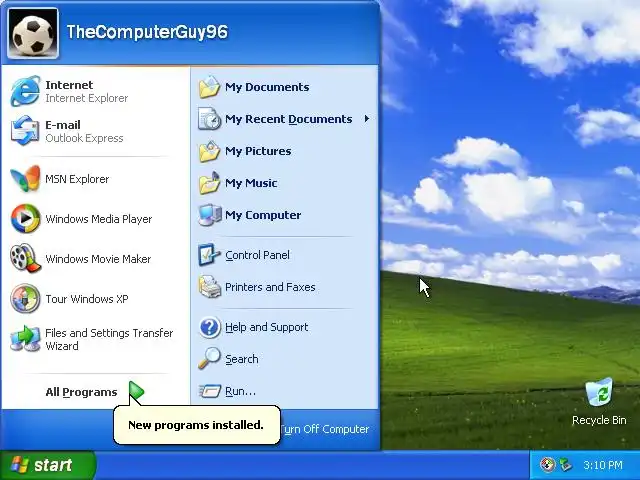Open Internet Explorer icon in Start menu
This screenshot has width=640, height=480.
click(x=25, y=91)
